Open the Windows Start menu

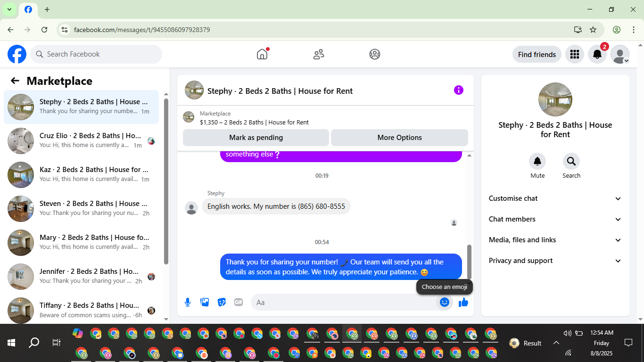(11, 343)
